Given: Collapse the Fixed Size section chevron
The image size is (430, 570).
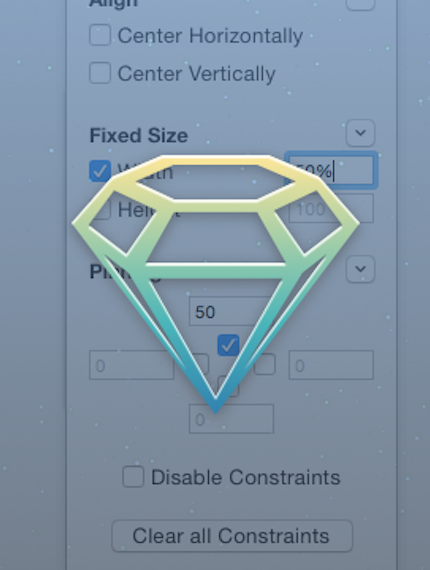Looking at the screenshot, I should coord(360,133).
